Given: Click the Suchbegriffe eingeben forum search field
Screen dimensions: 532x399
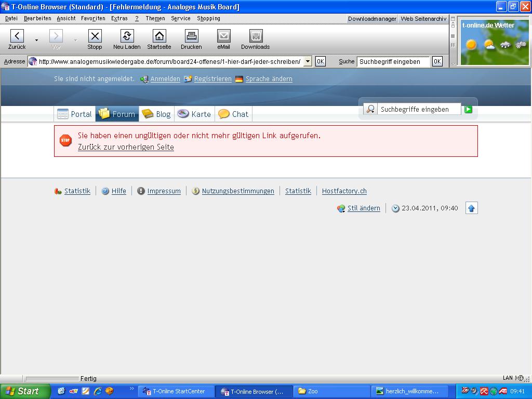Looking at the screenshot, I should 419,109.
